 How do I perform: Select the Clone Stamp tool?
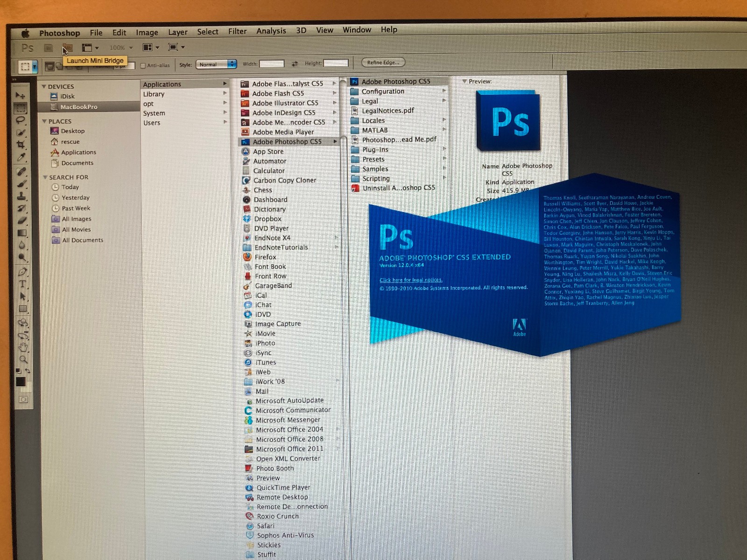(x=21, y=196)
